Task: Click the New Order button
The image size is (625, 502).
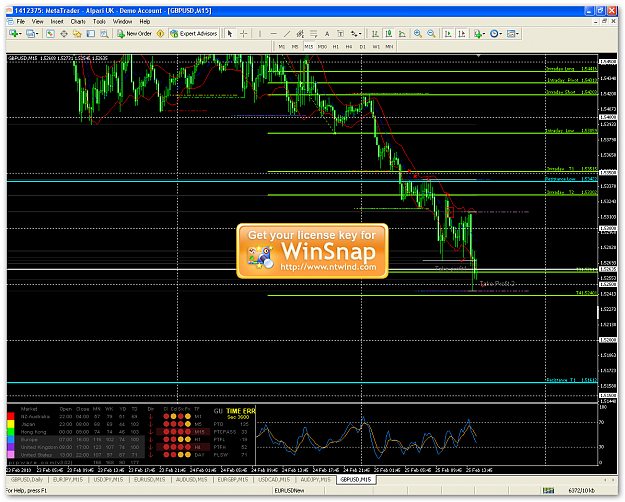Action: pos(134,34)
